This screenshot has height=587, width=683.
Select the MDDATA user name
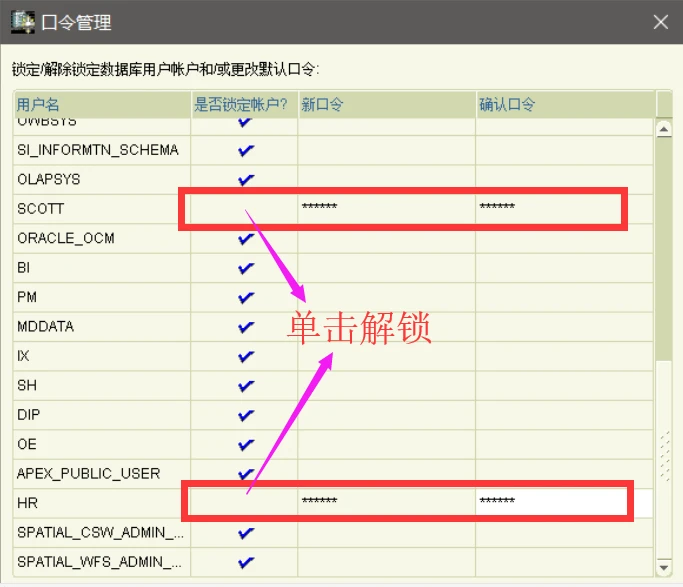pyautogui.click(x=46, y=327)
